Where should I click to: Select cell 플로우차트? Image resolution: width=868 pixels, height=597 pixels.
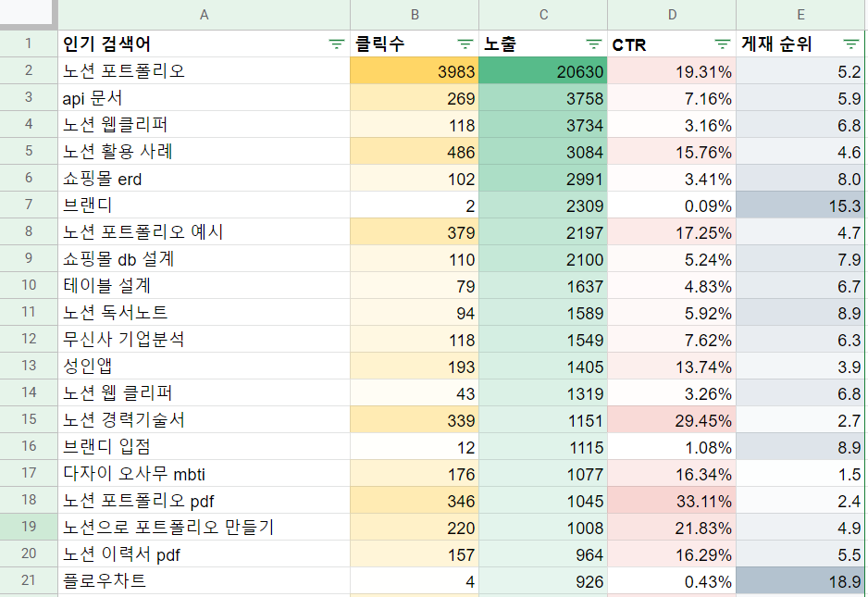click(x=205, y=580)
